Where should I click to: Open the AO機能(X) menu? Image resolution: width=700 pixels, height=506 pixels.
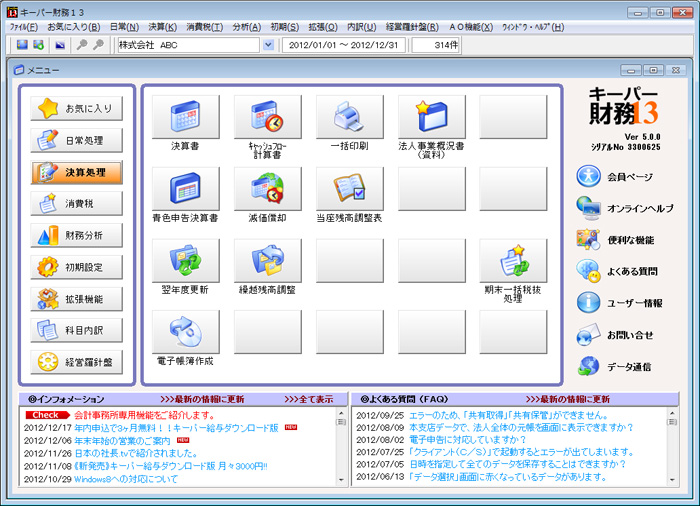point(471,27)
